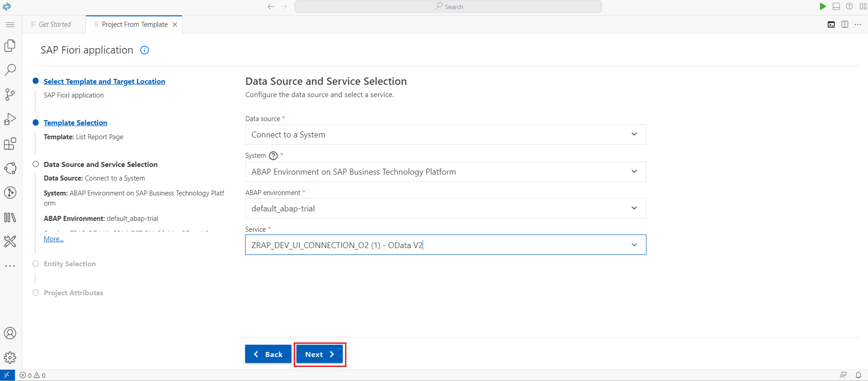Click the More... link in wizard steps
Image resolution: width=868 pixels, height=381 pixels.
[x=54, y=239]
